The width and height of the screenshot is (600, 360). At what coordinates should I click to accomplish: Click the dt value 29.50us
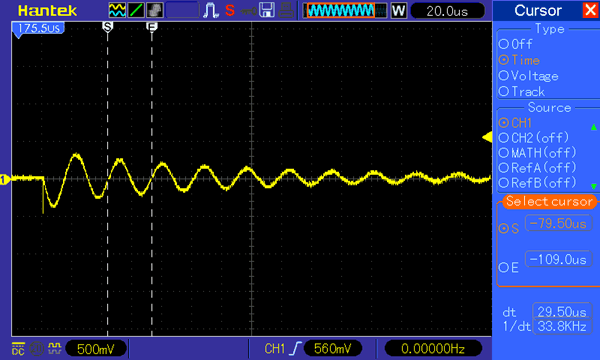[562, 312]
